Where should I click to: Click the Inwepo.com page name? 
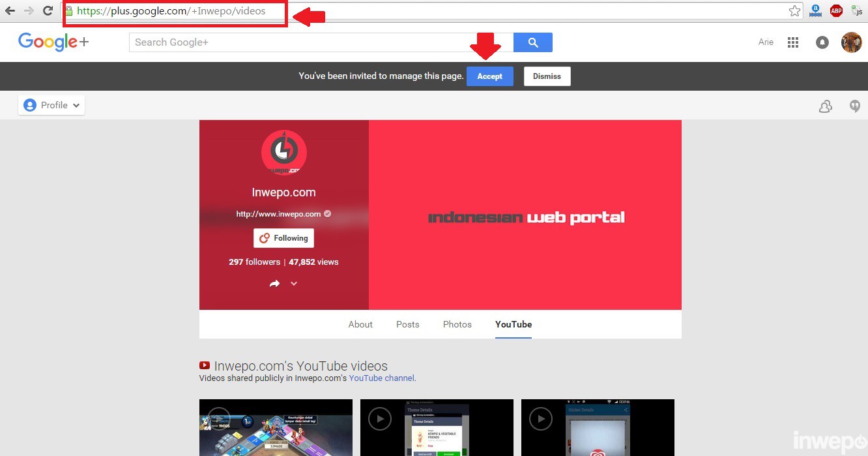coord(283,192)
